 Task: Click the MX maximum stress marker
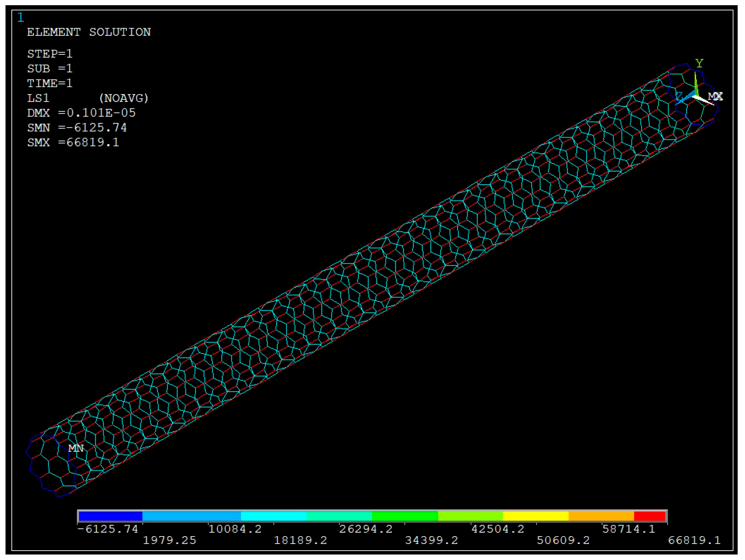[x=715, y=97]
